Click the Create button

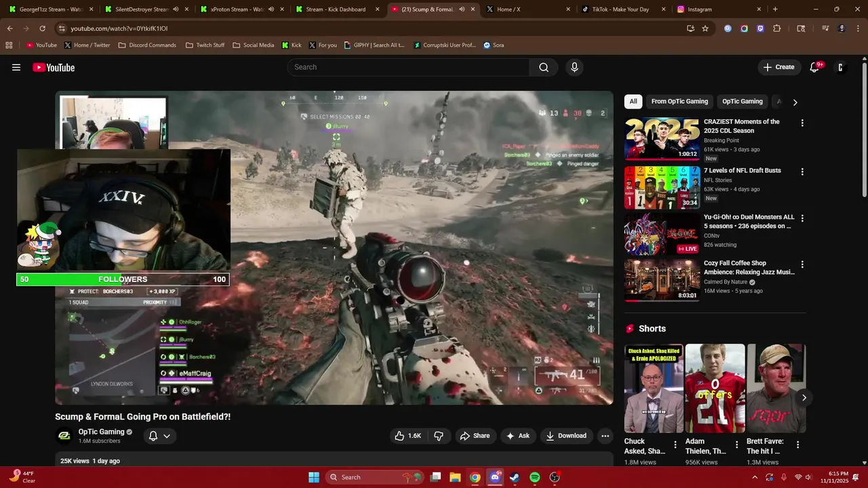778,67
